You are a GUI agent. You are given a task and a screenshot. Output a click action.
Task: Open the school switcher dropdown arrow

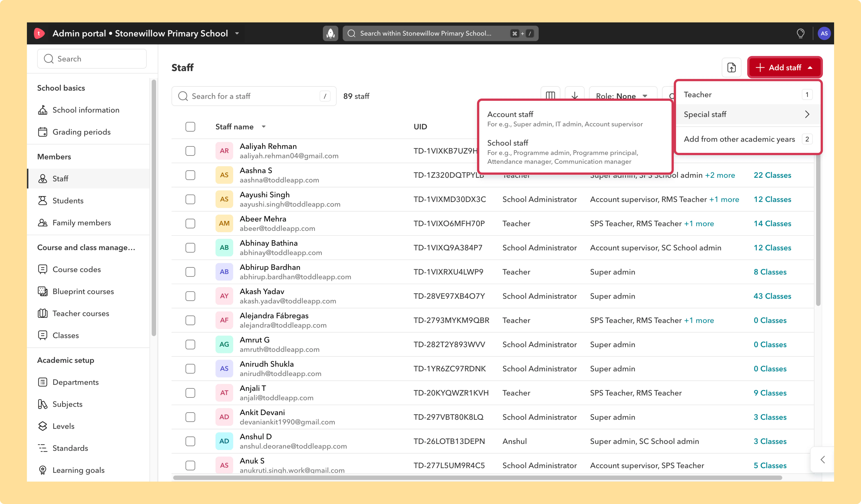click(x=237, y=33)
